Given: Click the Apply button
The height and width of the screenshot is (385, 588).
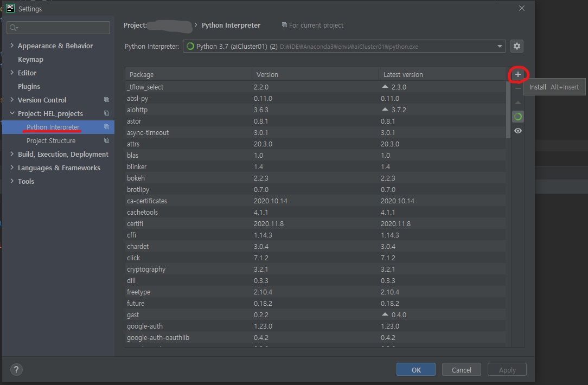Looking at the screenshot, I should pyautogui.click(x=507, y=370).
